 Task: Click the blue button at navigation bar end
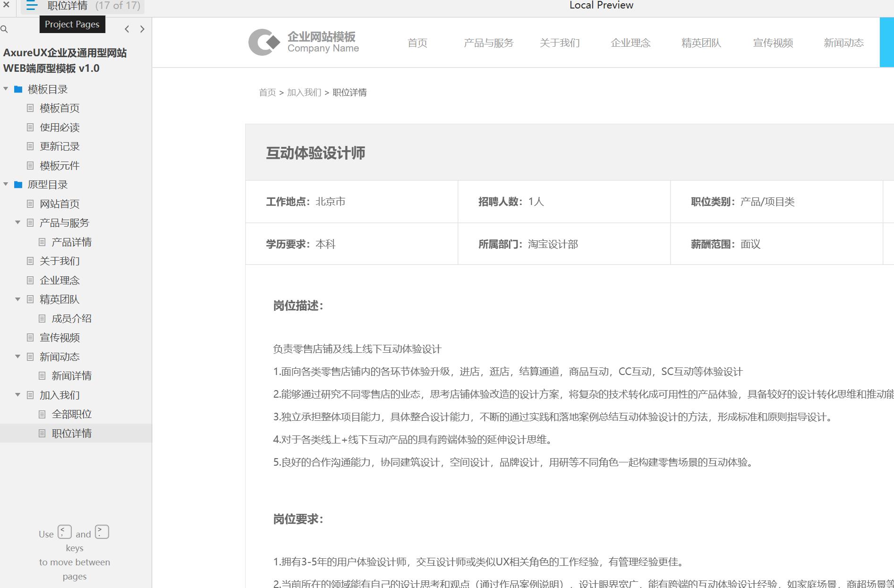point(886,43)
